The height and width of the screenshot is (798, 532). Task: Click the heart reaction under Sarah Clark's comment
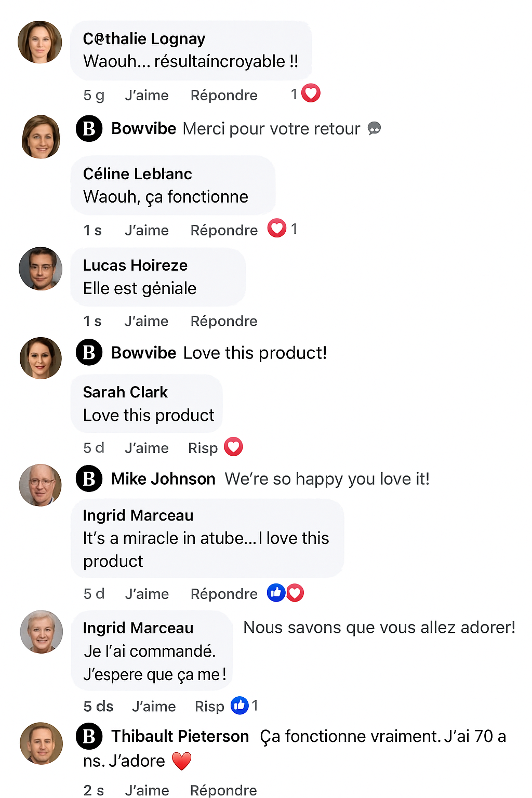coord(233,447)
